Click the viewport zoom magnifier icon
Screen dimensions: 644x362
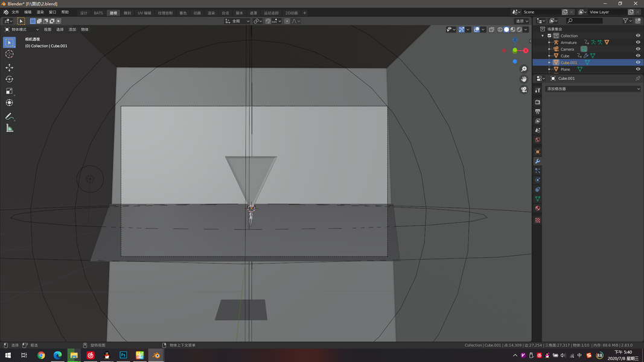pyautogui.click(x=524, y=69)
